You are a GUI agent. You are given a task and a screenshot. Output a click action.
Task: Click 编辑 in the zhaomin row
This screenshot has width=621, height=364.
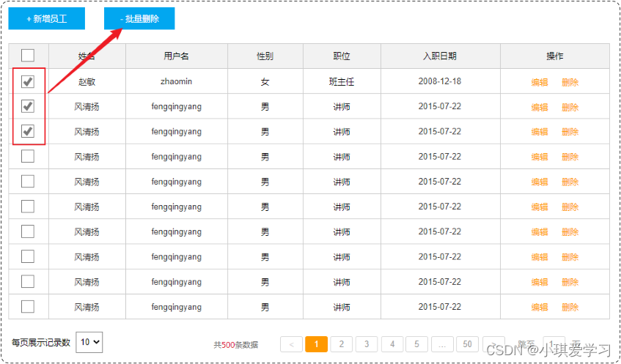(540, 82)
